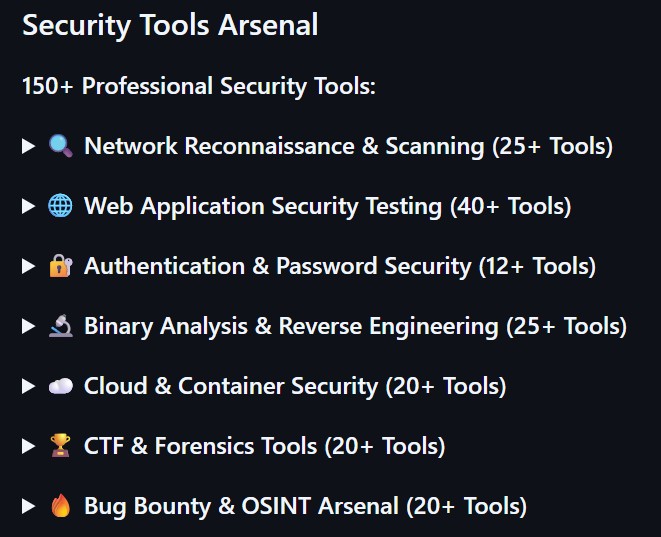The width and height of the screenshot is (661, 537).
Task: Open the Web Application Security Testing section text
Action: coord(327,207)
